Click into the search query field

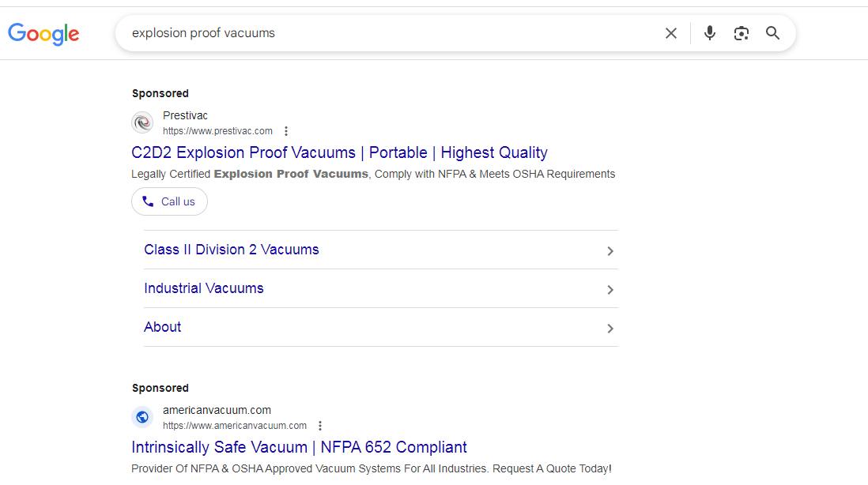coord(395,33)
